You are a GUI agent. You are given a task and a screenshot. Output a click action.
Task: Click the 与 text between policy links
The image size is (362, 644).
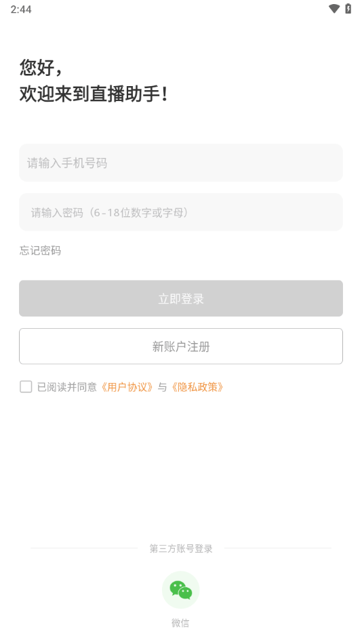tap(162, 387)
